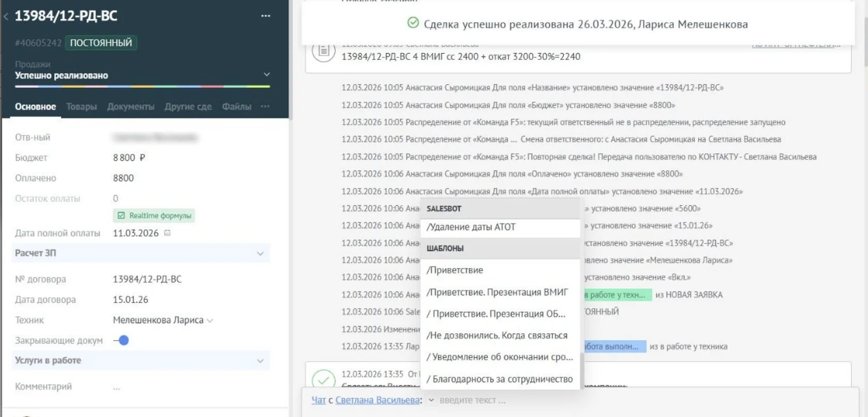Click the Комментарий field placeholder
Screen dimensions: 868x417
(x=117, y=387)
